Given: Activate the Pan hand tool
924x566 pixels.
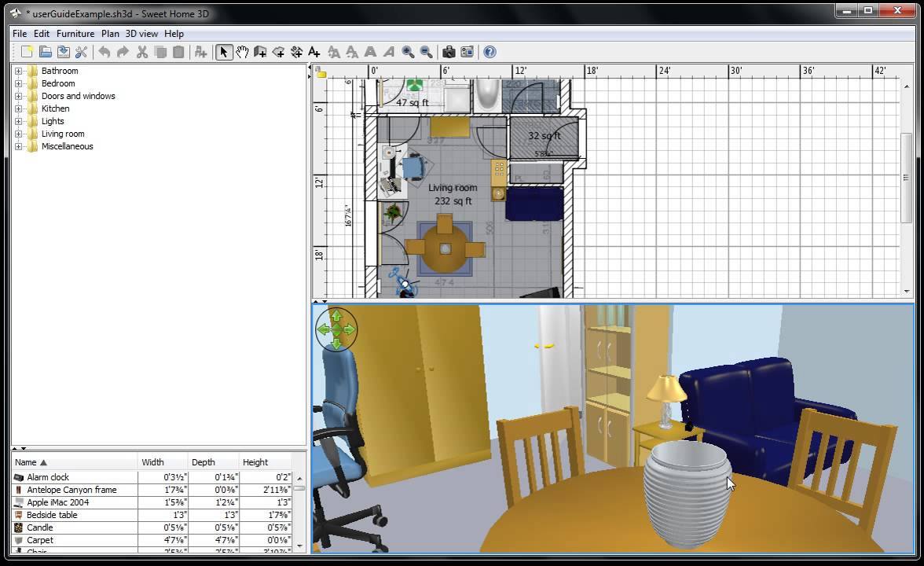Looking at the screenshot, I should click(x=242, y=52).
